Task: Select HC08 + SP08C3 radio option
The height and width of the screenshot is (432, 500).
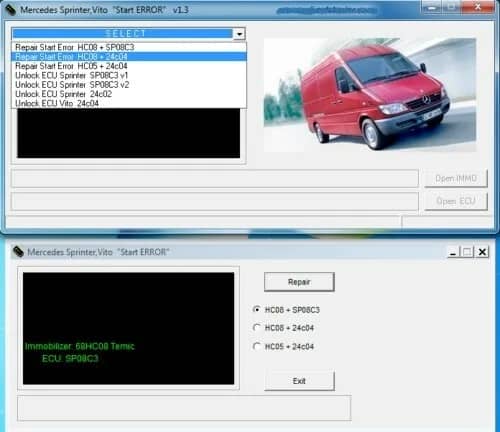Action: tap(256, 310)
